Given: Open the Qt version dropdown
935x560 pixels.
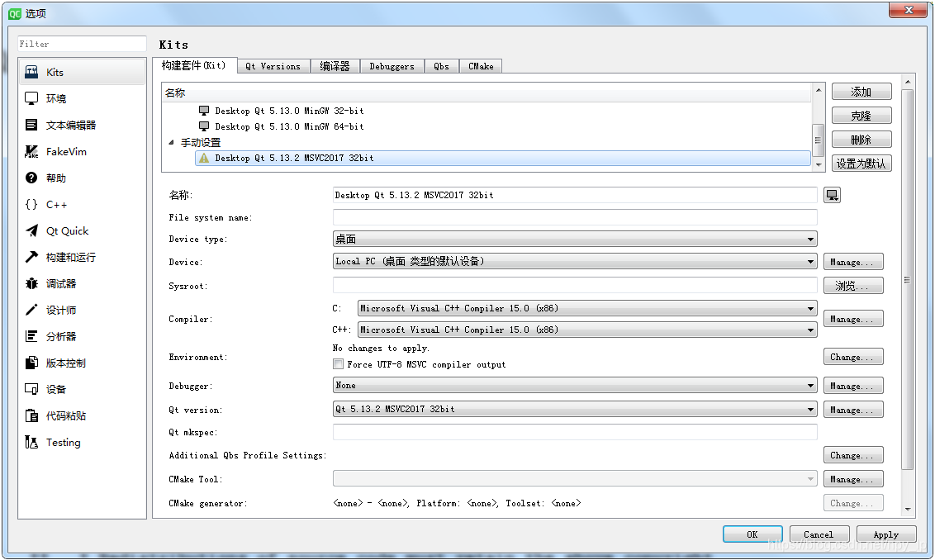Looking at the screenshot, I should (x=575, y=409).
